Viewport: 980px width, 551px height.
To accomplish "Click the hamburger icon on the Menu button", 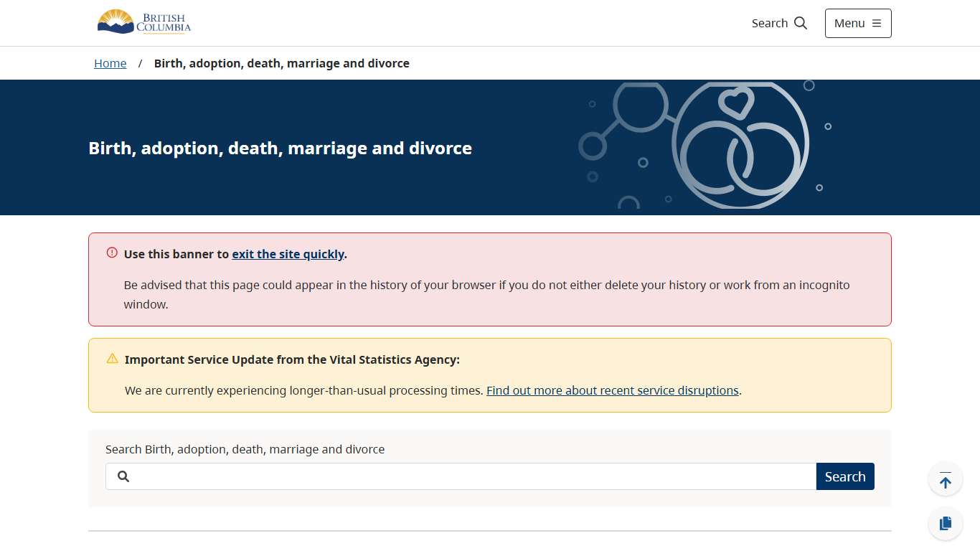I will point(876,23).
